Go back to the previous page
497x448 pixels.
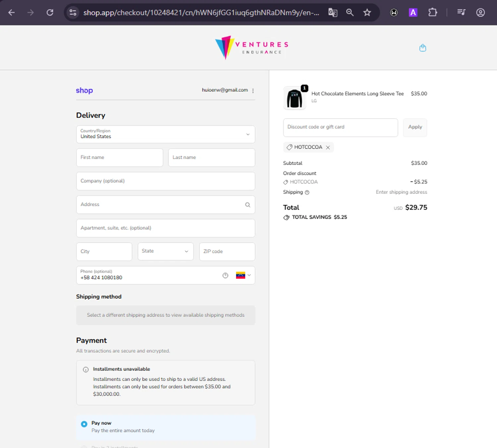coord(12,13)
